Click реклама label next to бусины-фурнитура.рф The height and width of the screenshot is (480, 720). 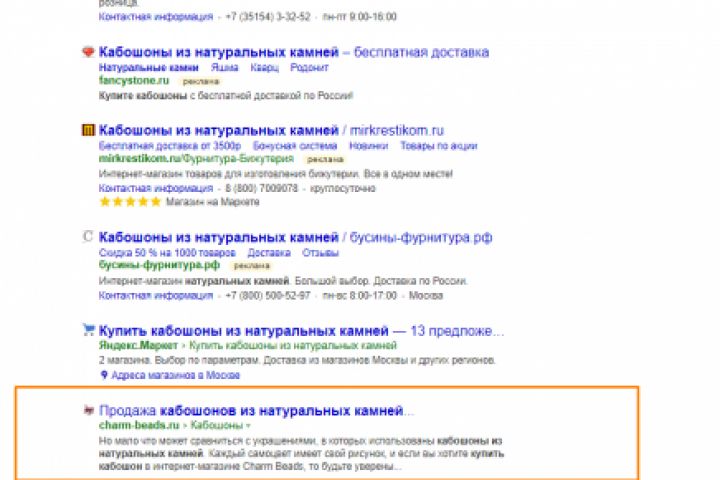tap(252, 265)
